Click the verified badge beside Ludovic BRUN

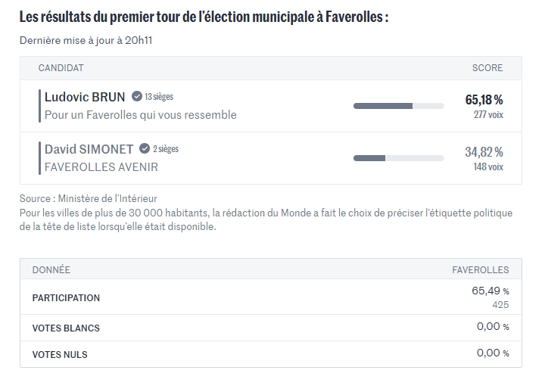137,97
